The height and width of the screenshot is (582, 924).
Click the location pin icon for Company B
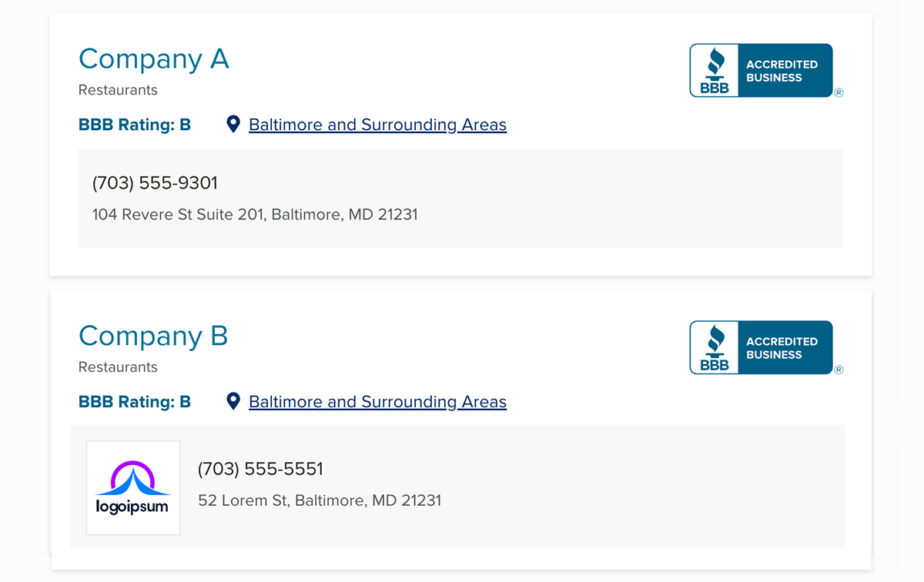coord(233,401)
